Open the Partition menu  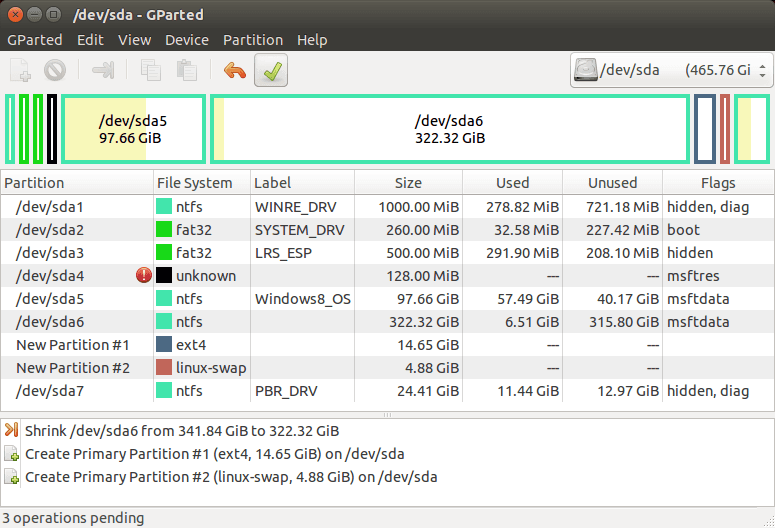pos(253,40)
